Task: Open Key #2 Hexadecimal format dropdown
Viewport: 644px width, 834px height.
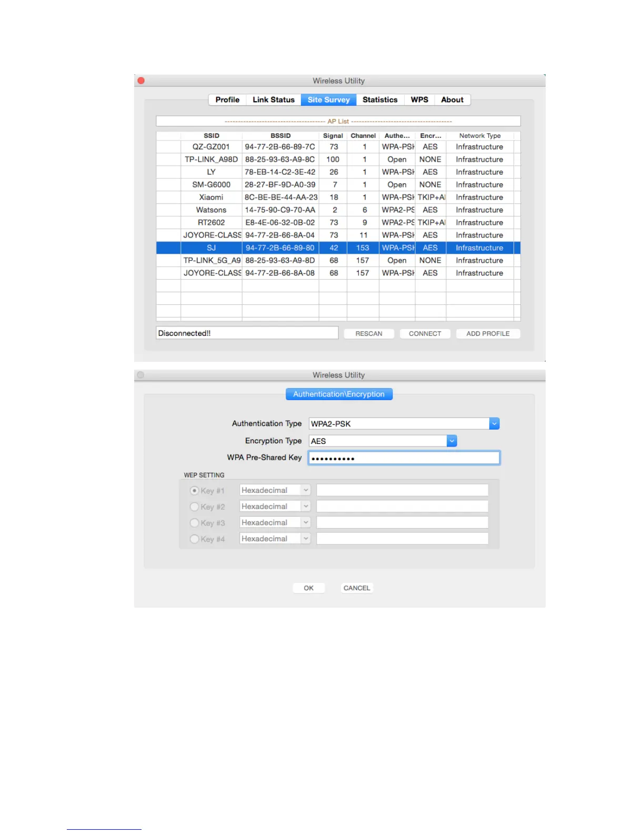Action: pos(275,506)
